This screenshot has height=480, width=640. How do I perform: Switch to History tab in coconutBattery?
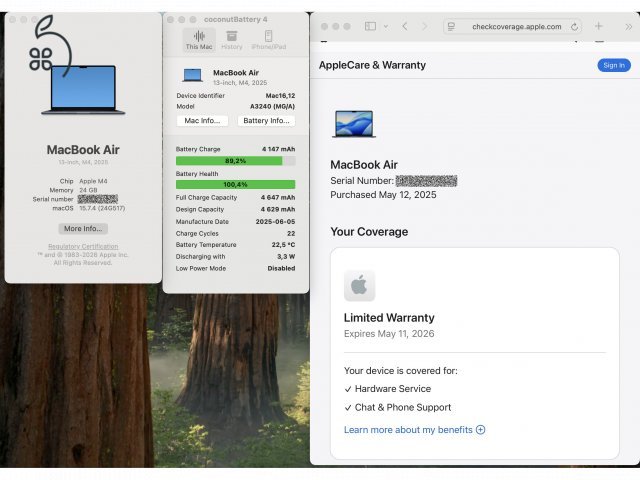tap(231, 40)
